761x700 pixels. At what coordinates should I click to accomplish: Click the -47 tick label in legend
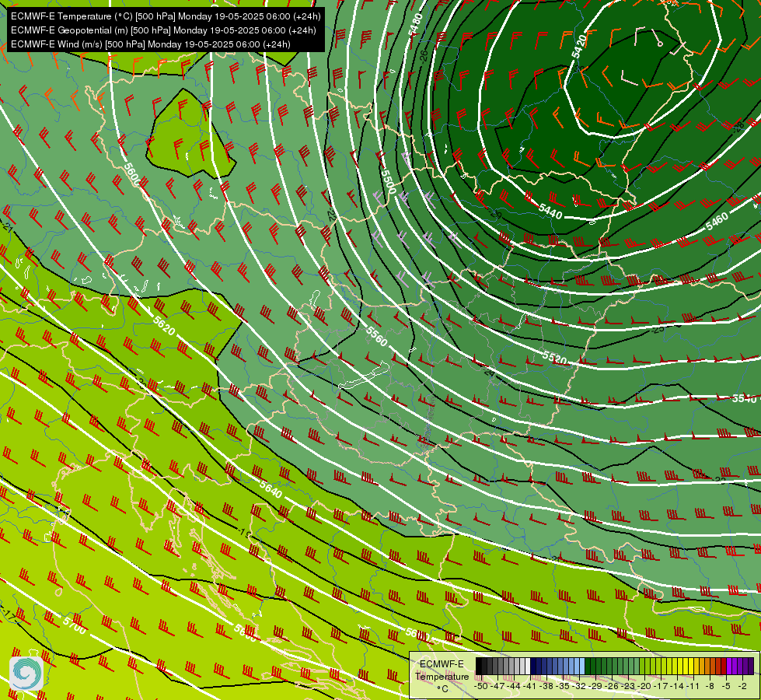497,686
